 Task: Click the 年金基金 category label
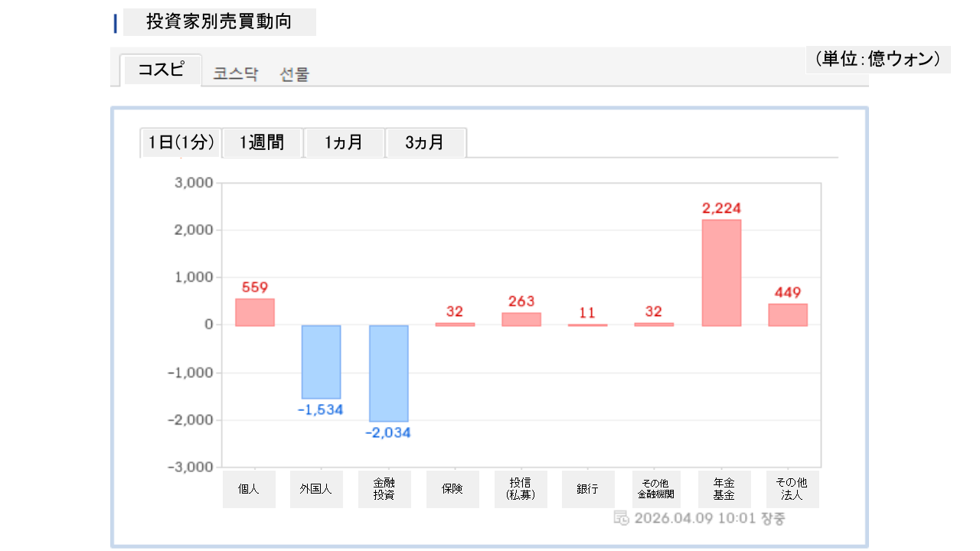(724, 489)
